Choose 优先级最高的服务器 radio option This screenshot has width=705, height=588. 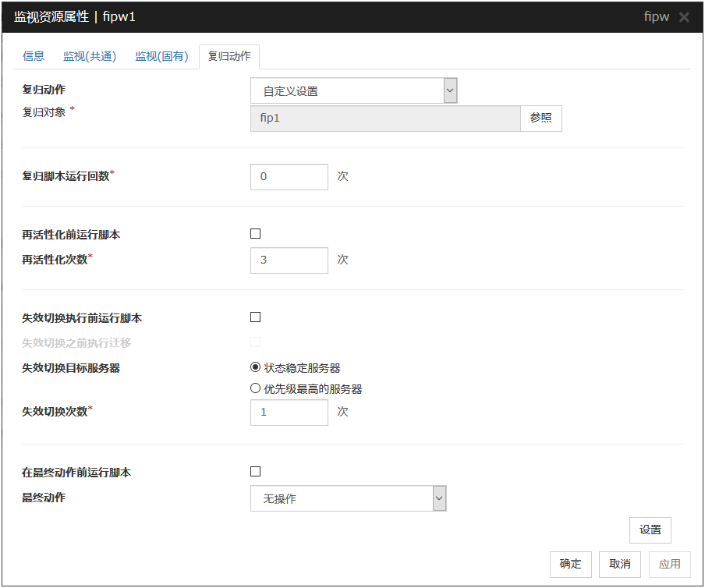[255, 388]
